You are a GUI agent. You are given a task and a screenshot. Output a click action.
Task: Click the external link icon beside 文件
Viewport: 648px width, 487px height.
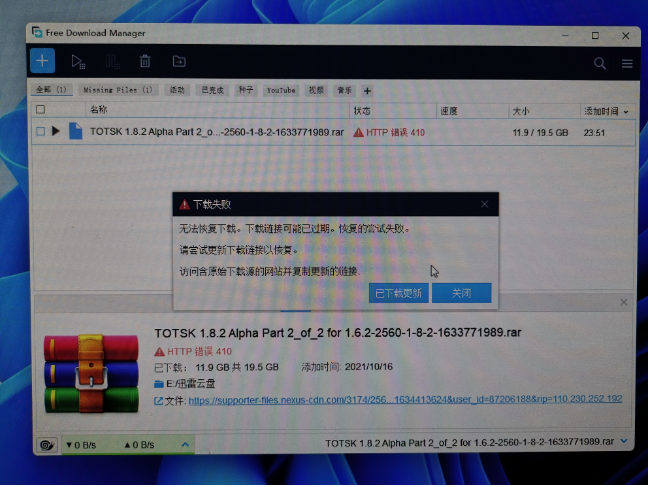158,400
